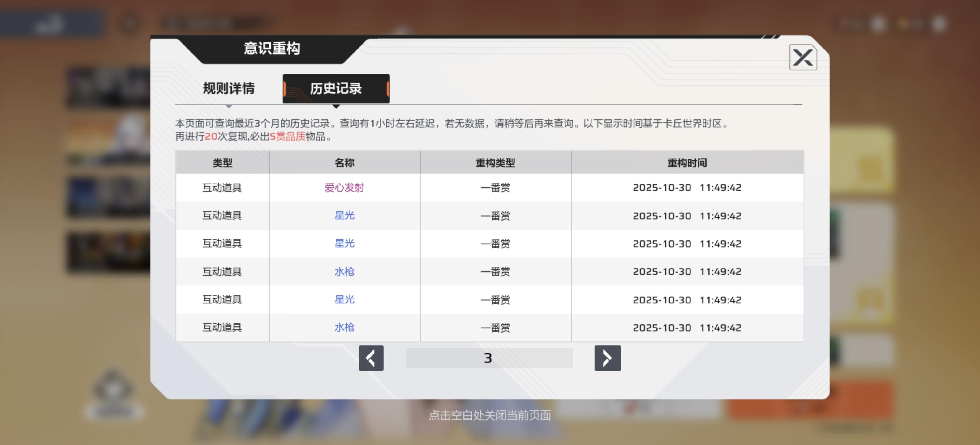Click the page number 3 field
The image size is (980, 445).
click(489, 358)
